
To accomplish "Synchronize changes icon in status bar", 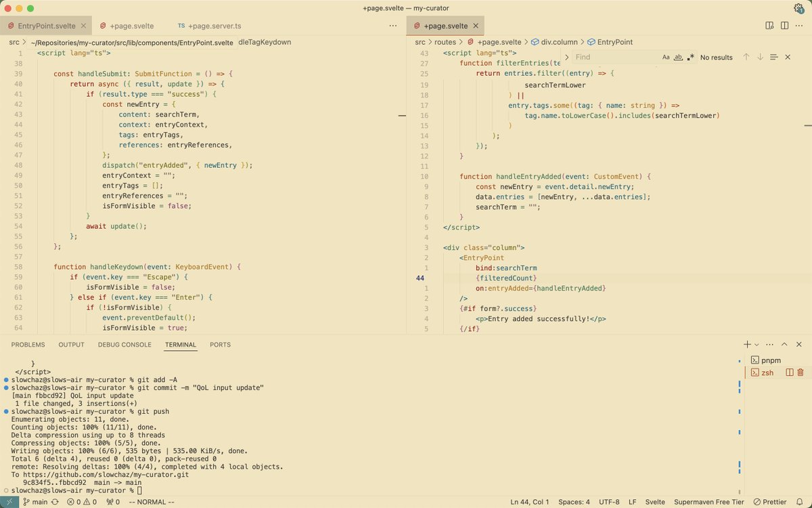I will pos(55,502).
